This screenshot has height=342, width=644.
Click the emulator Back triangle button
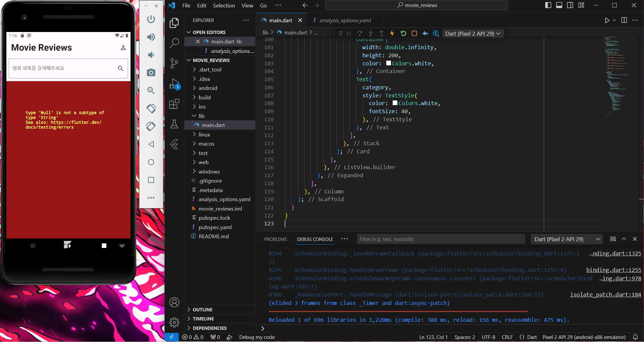pos(151,144)
